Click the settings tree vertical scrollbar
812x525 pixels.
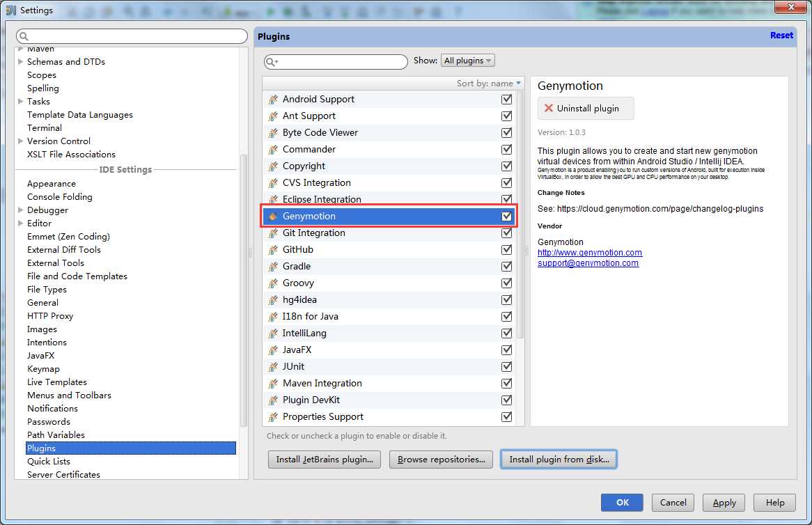coord(244,290)
